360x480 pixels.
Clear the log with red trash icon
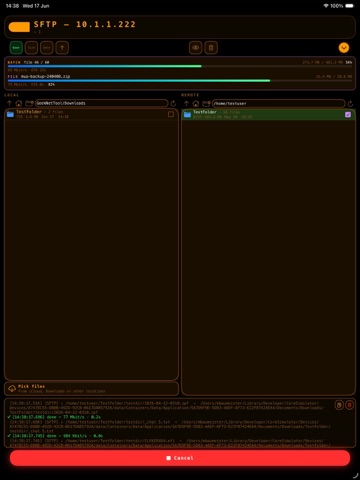click(x=350, y=405)
